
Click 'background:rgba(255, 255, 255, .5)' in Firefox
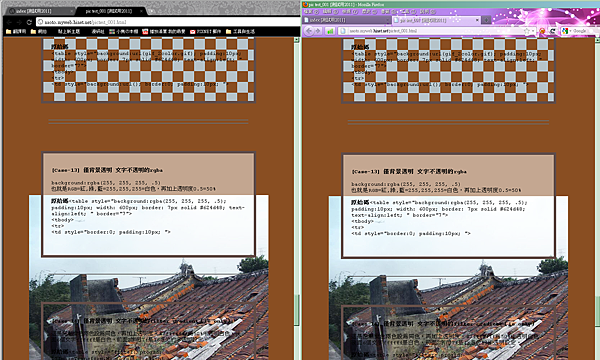pyautogui.click(x=406, y=184)
